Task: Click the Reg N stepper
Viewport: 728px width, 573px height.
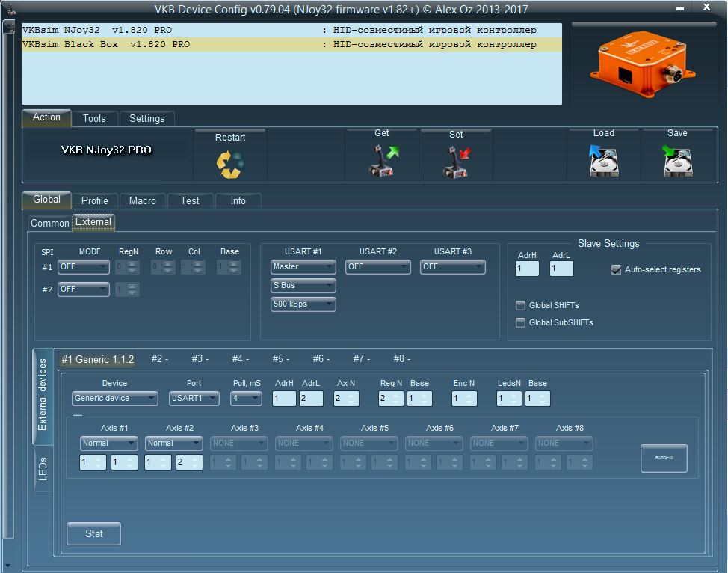Action: pos(391,399)
